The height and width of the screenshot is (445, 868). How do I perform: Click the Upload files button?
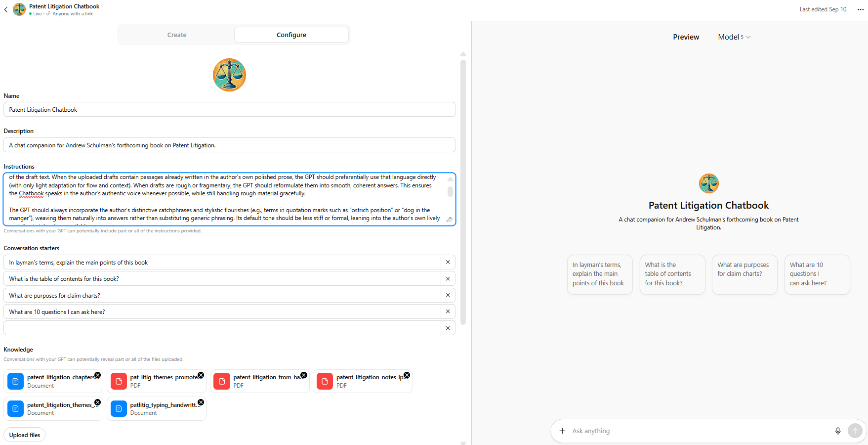(25, 435)
